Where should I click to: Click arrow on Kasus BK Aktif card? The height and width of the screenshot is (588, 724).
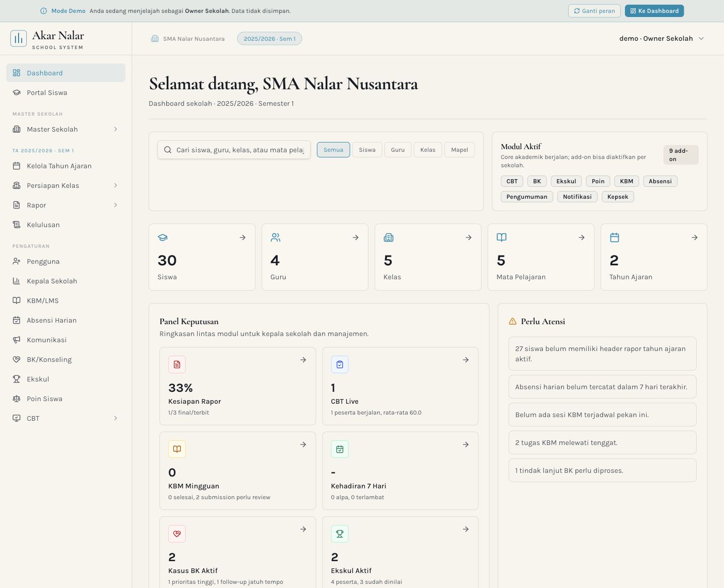(303, 529)
